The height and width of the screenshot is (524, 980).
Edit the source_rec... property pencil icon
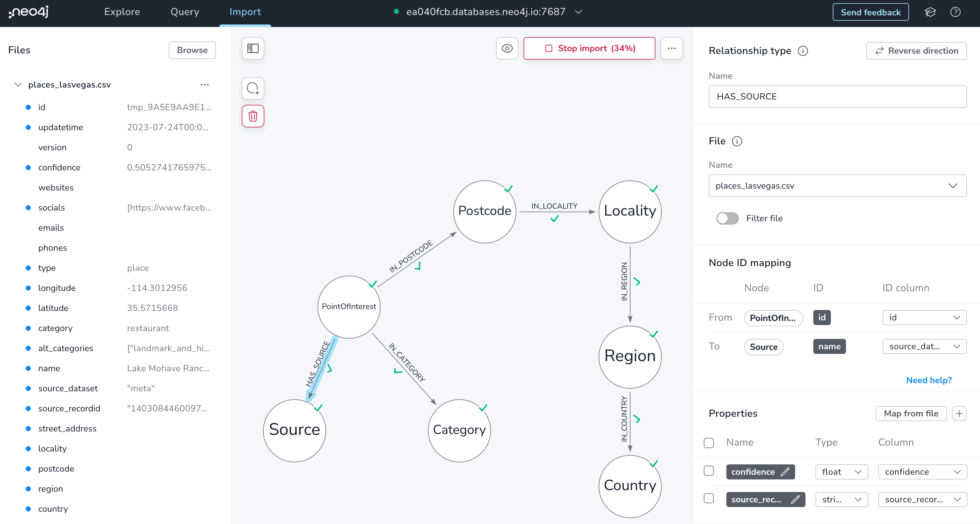coord(795,500)
